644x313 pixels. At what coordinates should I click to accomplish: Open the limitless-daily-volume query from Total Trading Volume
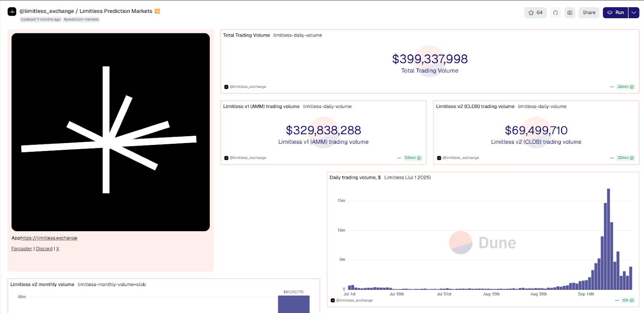click(297, 35)
